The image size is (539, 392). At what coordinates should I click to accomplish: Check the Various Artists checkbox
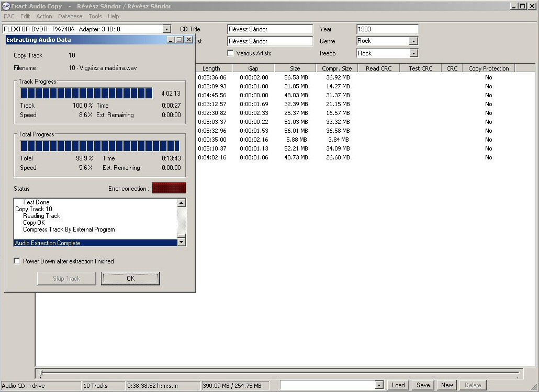(x=231, y=53)
